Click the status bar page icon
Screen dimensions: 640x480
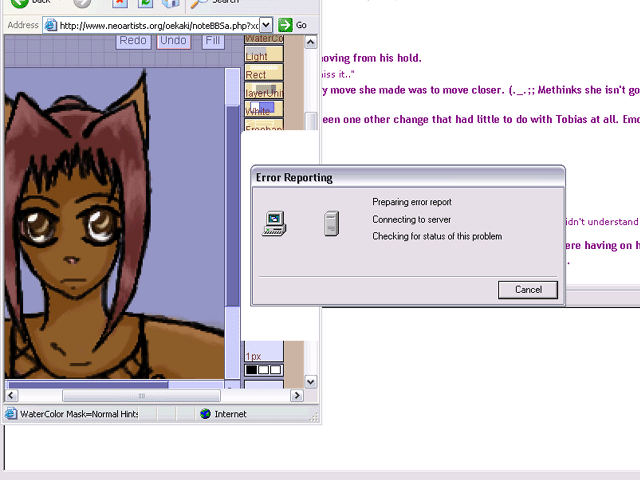[x=11, y=414]
